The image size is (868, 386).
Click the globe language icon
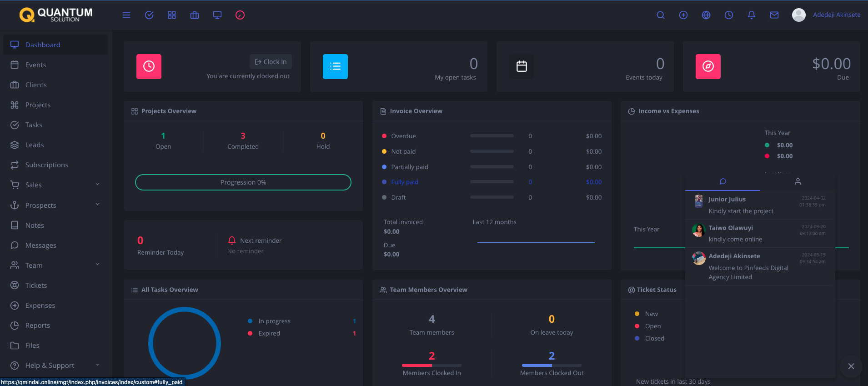pyautogui.click(x=706, y=15)
